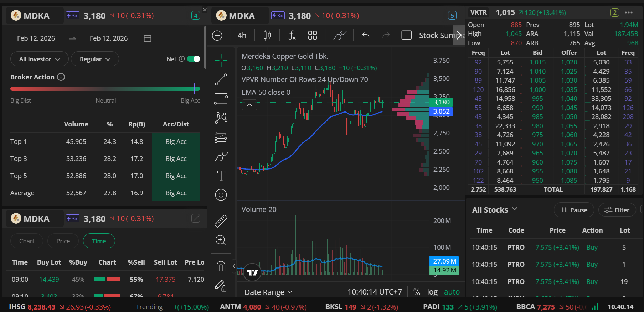This screenshot has height=312, width=644.
Task: Click the crosshair cursor tool
Action: click(221, 60)
